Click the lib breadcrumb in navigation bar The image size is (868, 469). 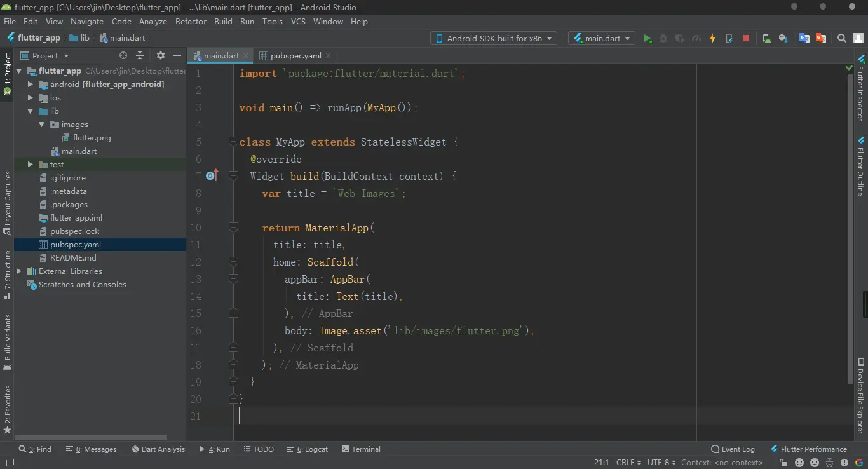79,38
